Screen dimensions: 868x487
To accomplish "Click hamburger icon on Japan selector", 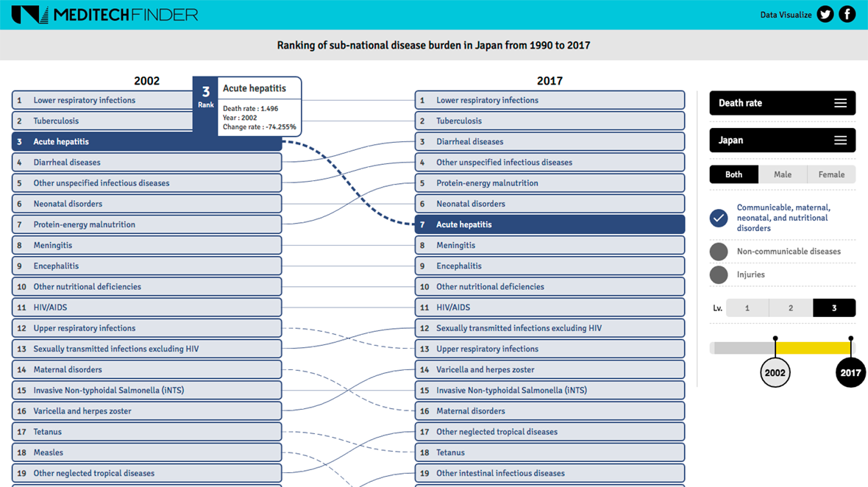I will pyautogui.click(x=840, y=141).
